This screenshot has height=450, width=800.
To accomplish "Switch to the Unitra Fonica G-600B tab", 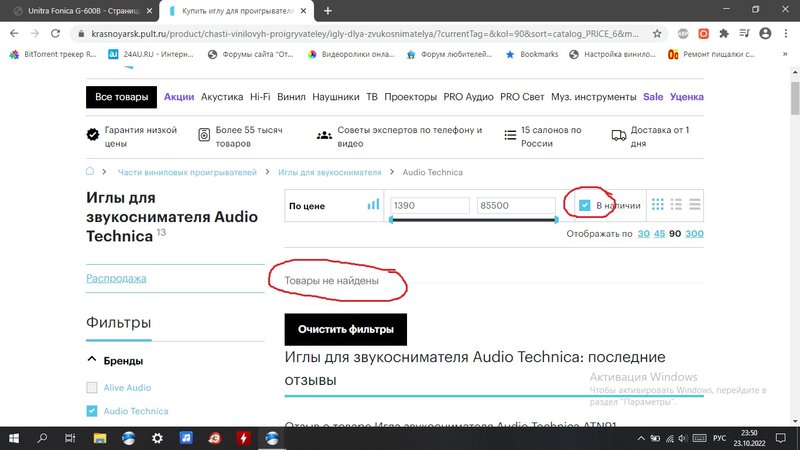I will [83, 11].
